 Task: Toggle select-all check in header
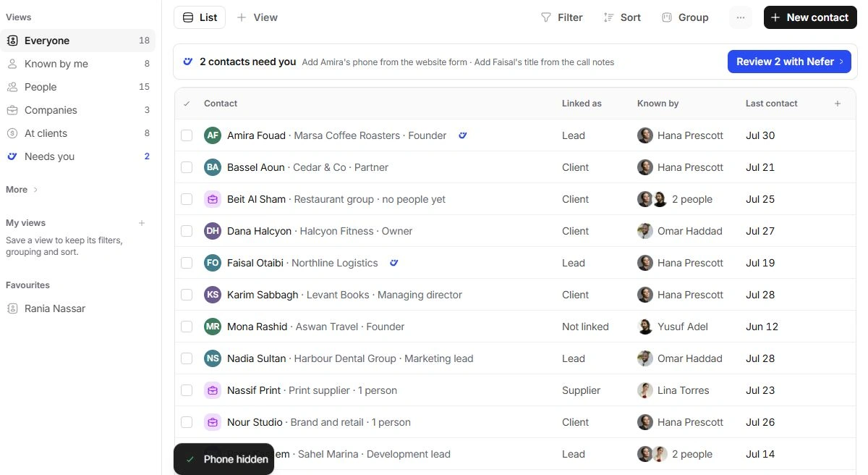(x=187, y=104)
